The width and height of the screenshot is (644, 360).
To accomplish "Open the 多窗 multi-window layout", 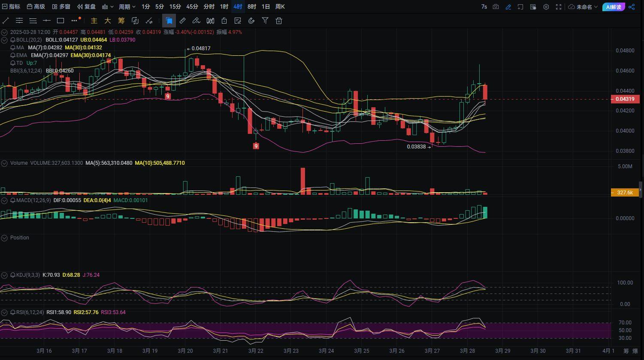I will point(61,6).
